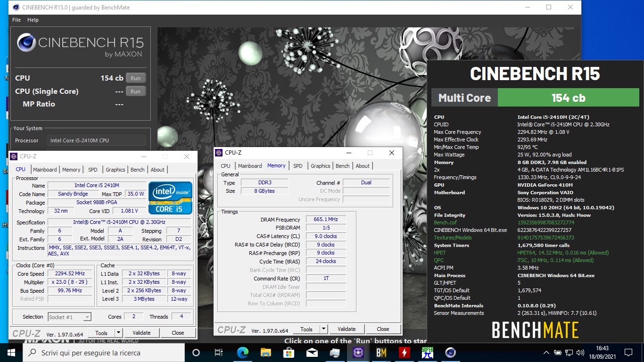Open the Mail app from the taskbar
This screenshot has width=644, height=362.
[x=312, y=353]
